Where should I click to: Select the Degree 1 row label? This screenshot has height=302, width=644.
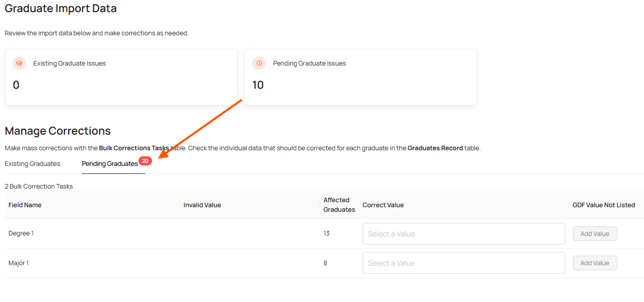pyautogui.click(x=21, y=233)
